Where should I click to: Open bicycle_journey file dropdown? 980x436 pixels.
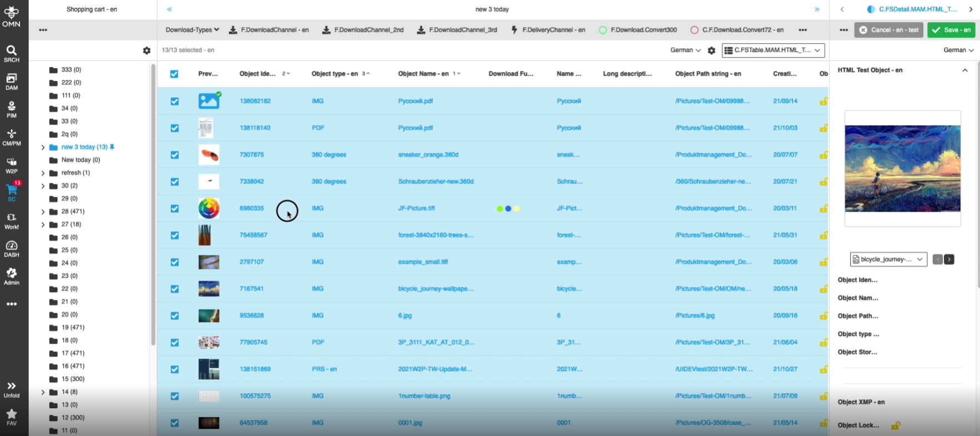tap(888, 259)
